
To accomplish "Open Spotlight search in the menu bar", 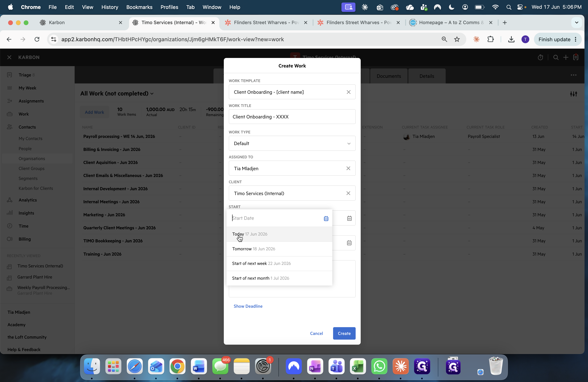I will [x=508, y=7].
